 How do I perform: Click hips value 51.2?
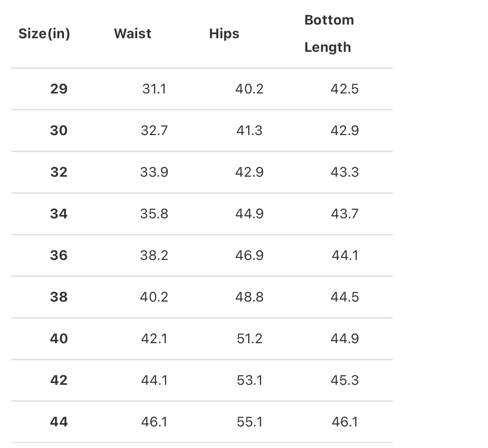pos(249,339)
